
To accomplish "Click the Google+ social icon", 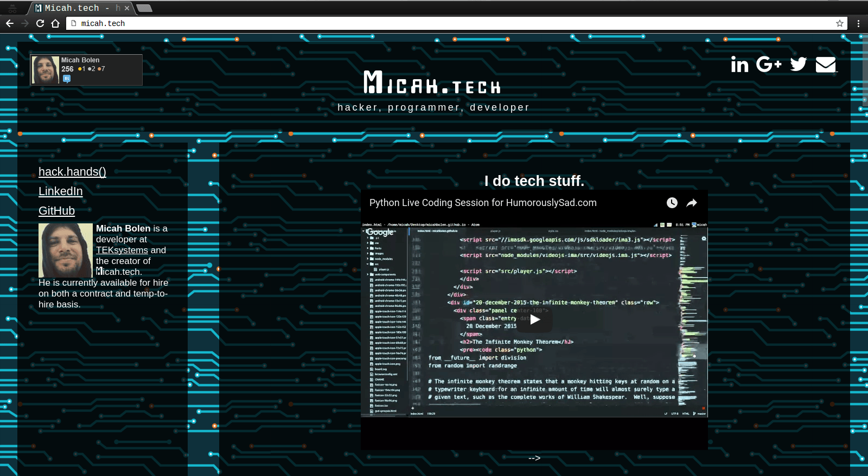I will click(x=768, y=65).
